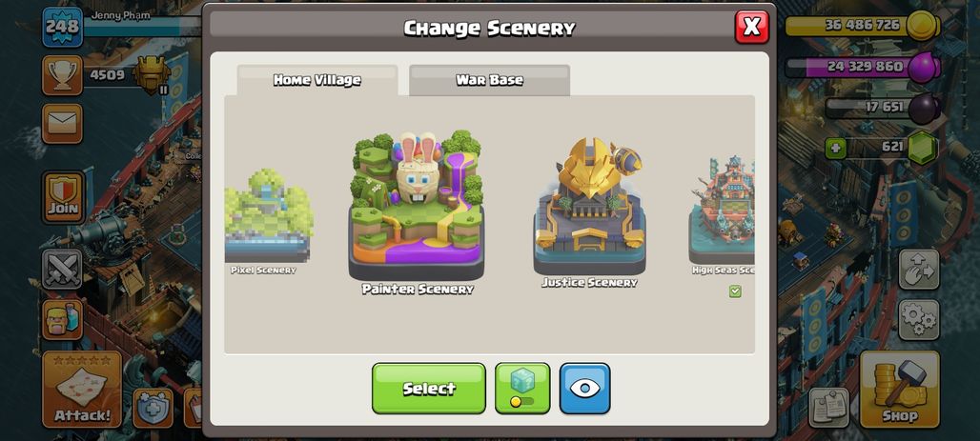
Task: Switch to the Home Village tab
Action: coord(316,80)
